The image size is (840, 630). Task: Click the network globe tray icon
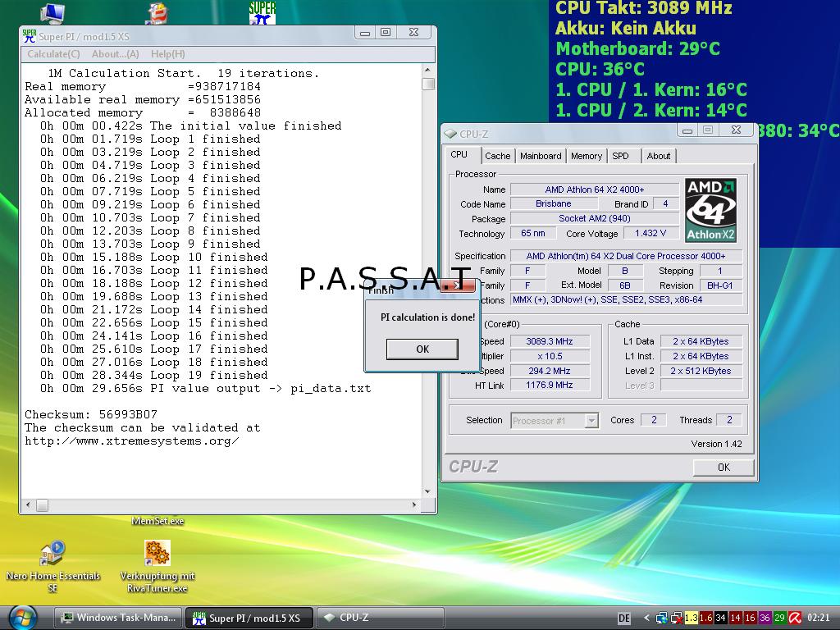662,618
